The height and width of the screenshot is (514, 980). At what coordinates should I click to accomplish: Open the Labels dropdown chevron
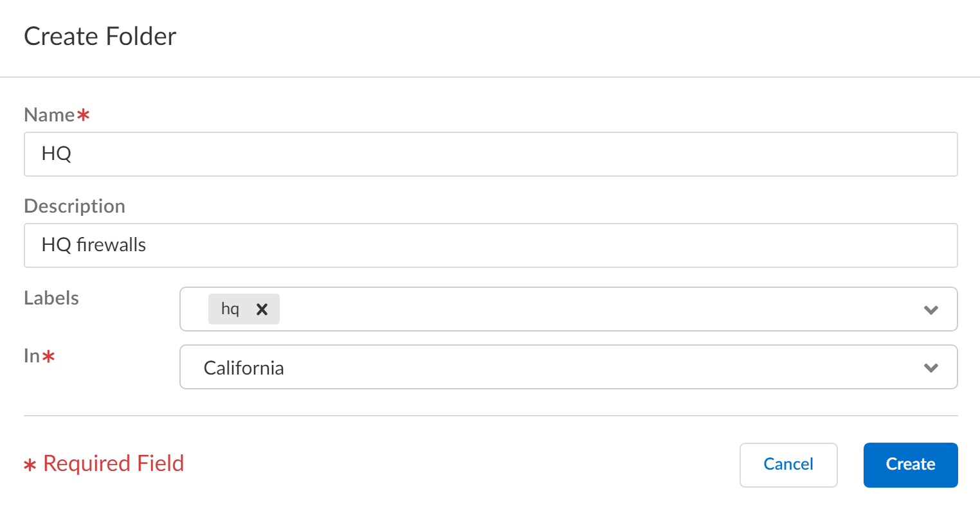pos(930,309)
